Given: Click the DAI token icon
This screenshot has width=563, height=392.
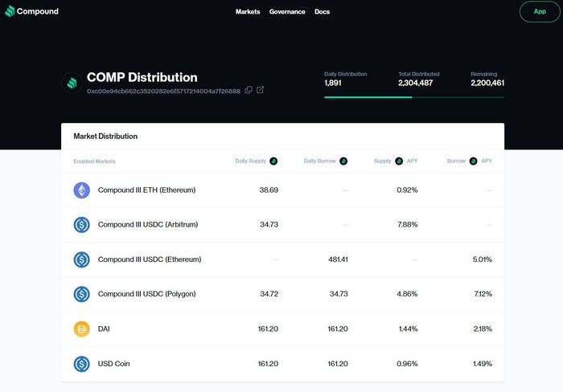Looking at the screenshot, I should (82, 329).
